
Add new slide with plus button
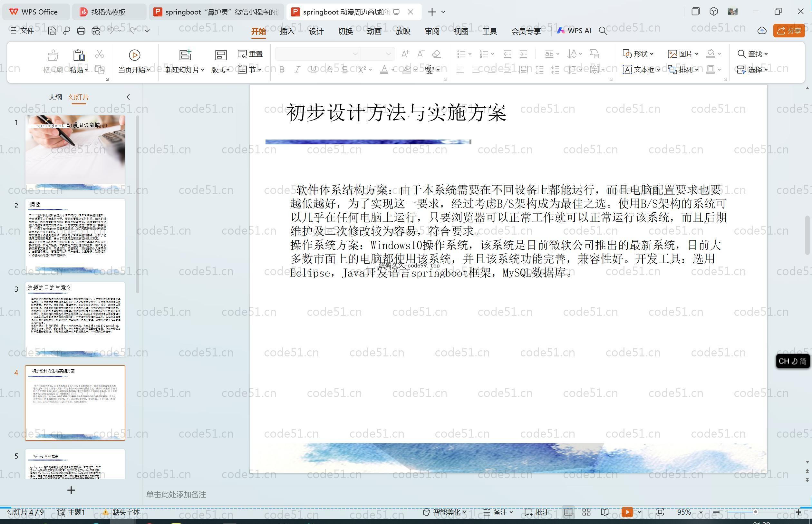point(71,490)
